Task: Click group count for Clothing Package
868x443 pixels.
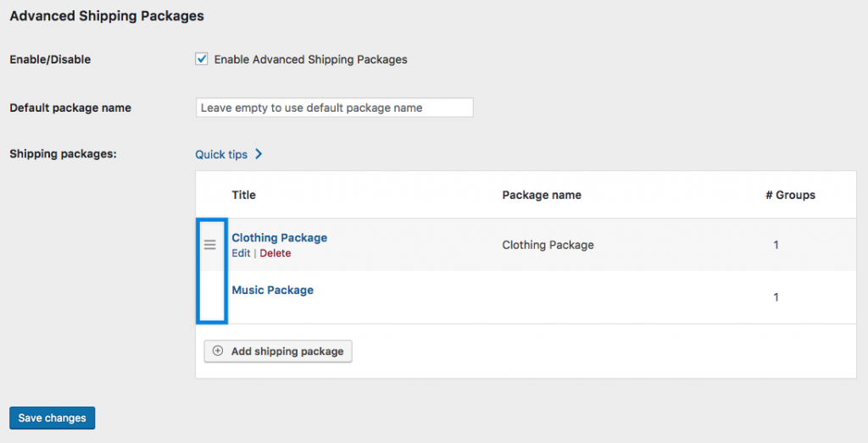Action: [776, 245]
